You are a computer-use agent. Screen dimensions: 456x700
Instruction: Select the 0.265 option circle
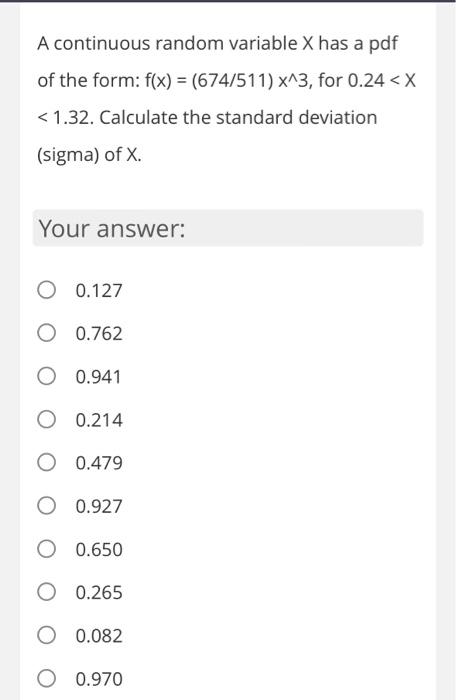46,592
